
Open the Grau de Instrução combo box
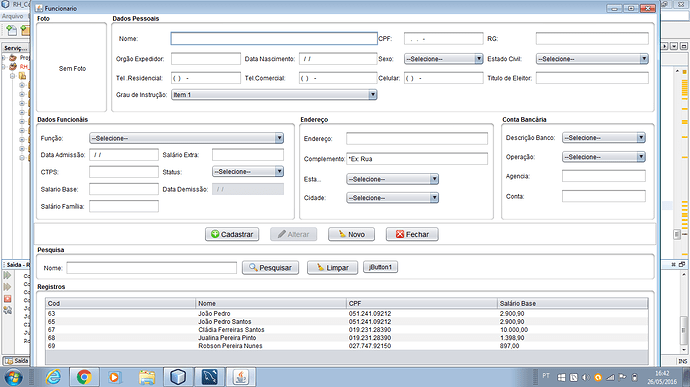point(274,95)
